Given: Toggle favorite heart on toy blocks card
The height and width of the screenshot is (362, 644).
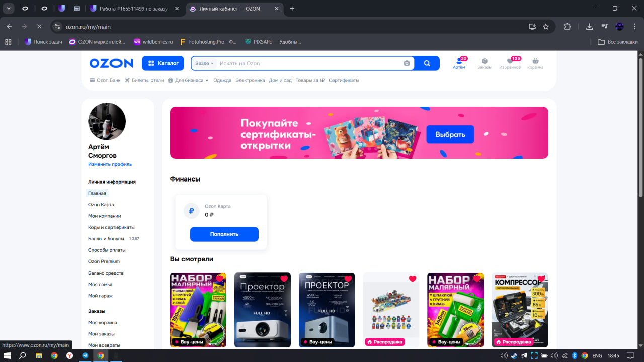Looking at the screenshot, I should 413,279.
